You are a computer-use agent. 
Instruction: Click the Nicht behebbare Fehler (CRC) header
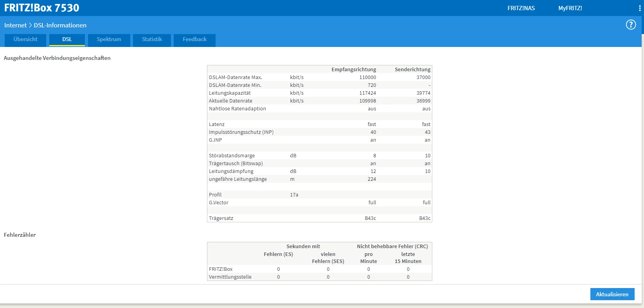click(392, 247)
